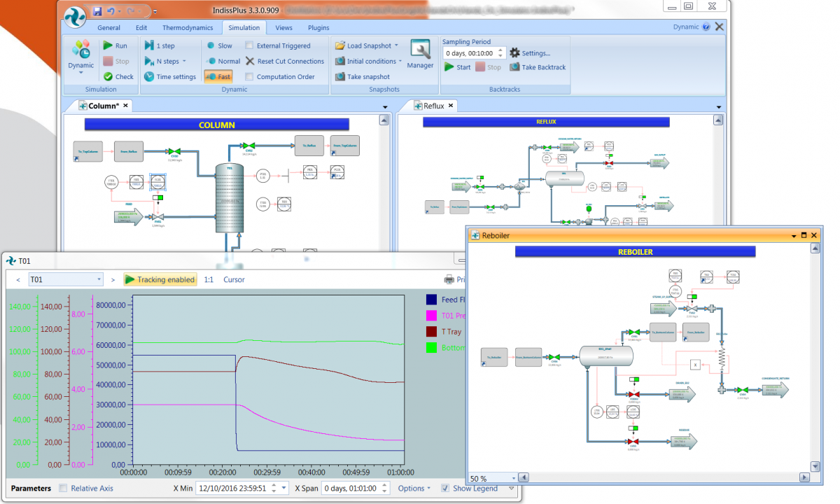Open the snapshot Manager
Image resolution: width=840 pixels, height=504 pixels.
[420, 53]
